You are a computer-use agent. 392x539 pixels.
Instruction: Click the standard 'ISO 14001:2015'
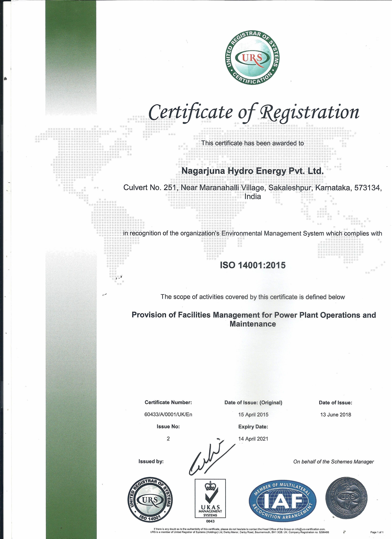(253, 265)
